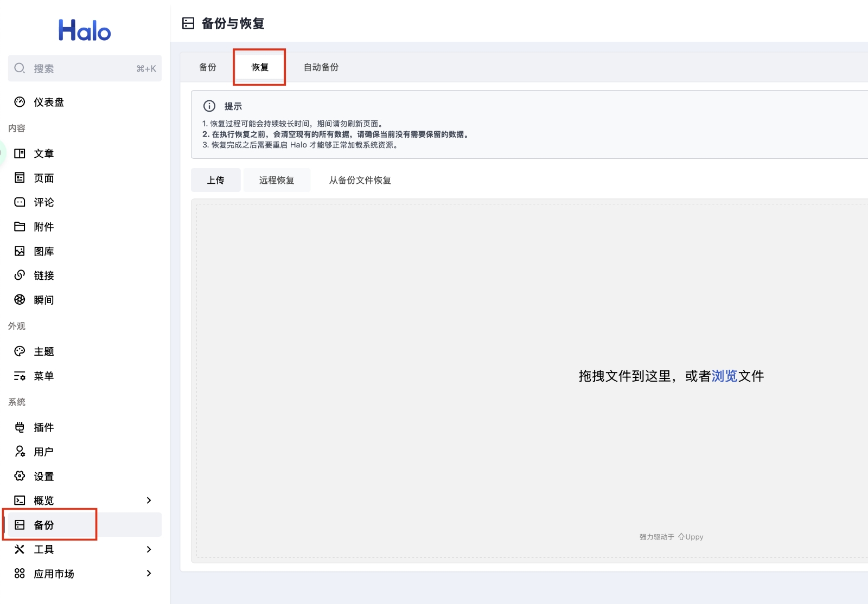The width and height of the screenshot is (868, 604).
Task: Open plugins via plug icon
Action: 20,427
